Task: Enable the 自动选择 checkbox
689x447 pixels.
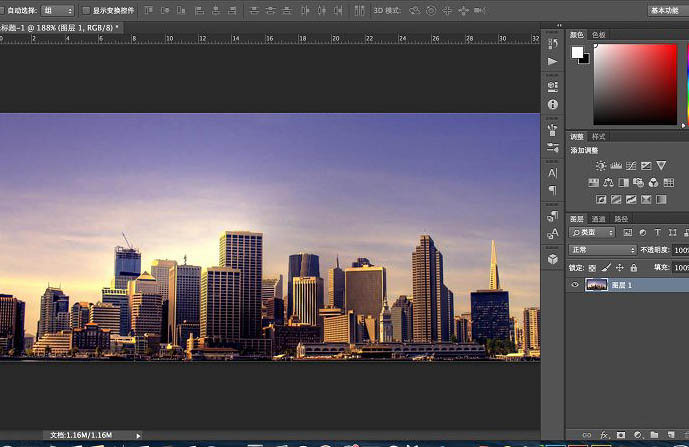Action: pyautogui.click(x=3, y=10)
